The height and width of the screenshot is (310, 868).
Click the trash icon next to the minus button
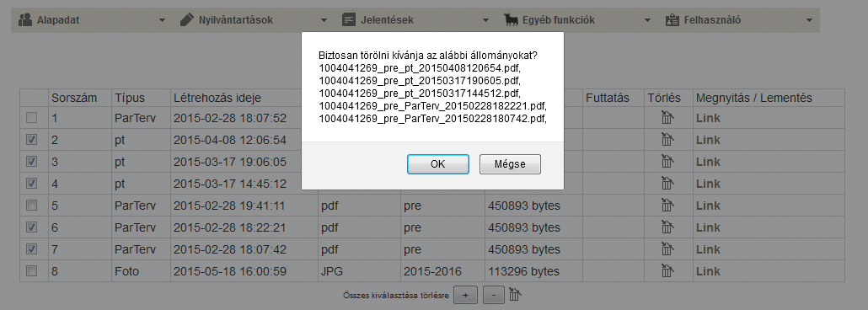(515, 295)
